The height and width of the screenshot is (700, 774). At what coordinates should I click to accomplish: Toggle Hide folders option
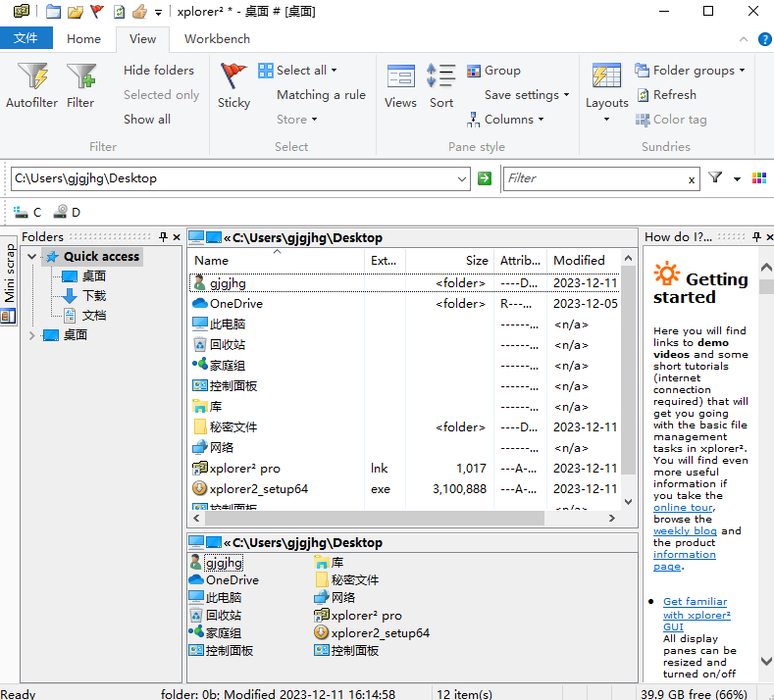(x=158, y=71)
